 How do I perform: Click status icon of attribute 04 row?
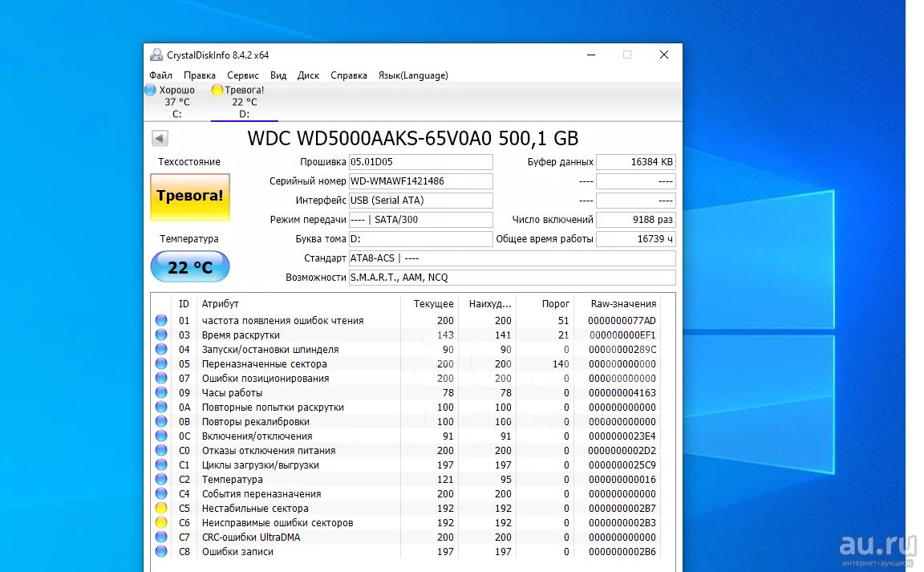pos(161,349)
